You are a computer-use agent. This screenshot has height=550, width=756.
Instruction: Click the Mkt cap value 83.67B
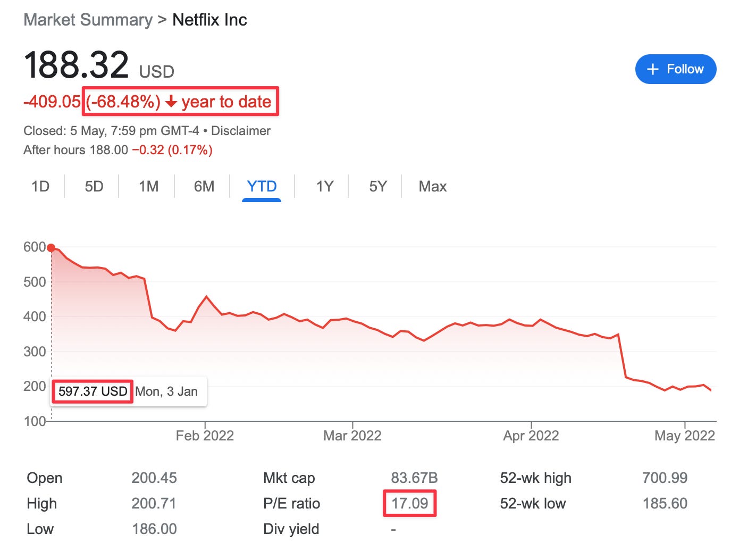(x=414, y=478)
